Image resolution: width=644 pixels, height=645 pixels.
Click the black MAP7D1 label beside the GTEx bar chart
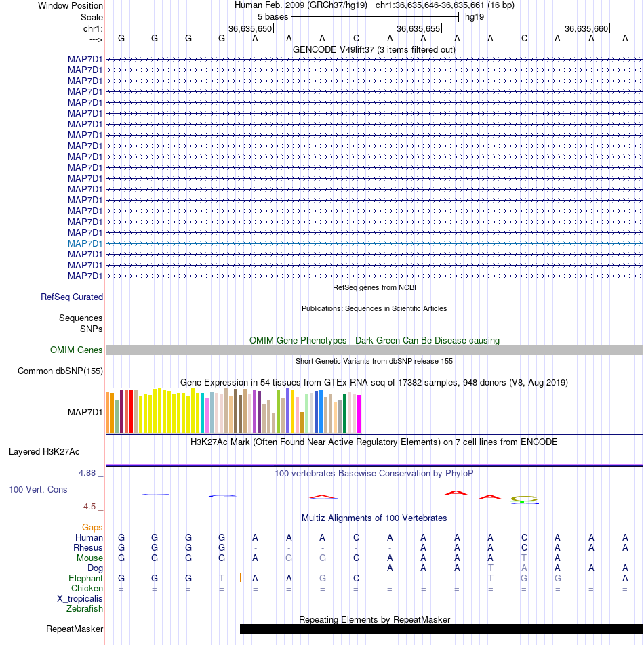[x=85, y=412]
